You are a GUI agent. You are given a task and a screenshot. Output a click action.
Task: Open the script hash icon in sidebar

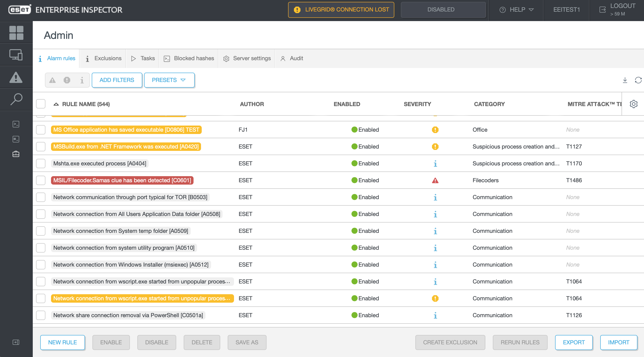click(16, 139)
